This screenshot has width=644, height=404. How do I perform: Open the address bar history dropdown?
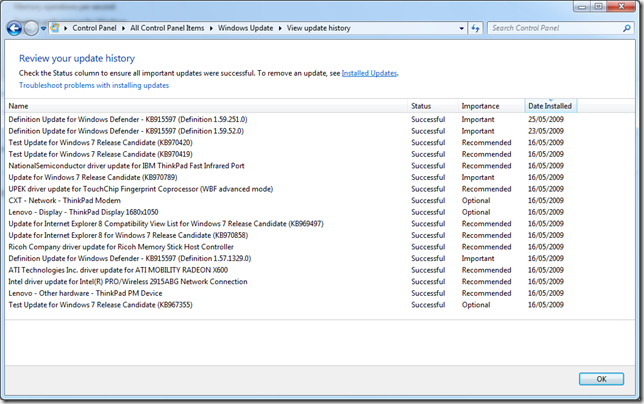tap(462, 28)
